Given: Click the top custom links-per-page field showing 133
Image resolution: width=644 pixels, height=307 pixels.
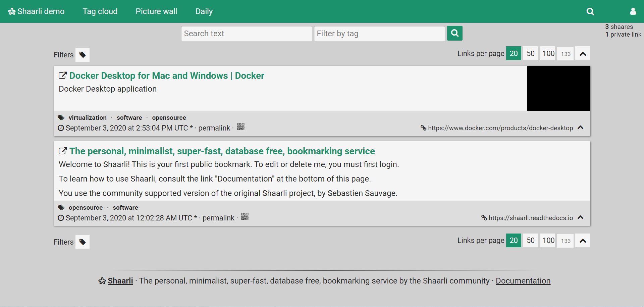Looking at the screenshot, I should coord(566,54).
